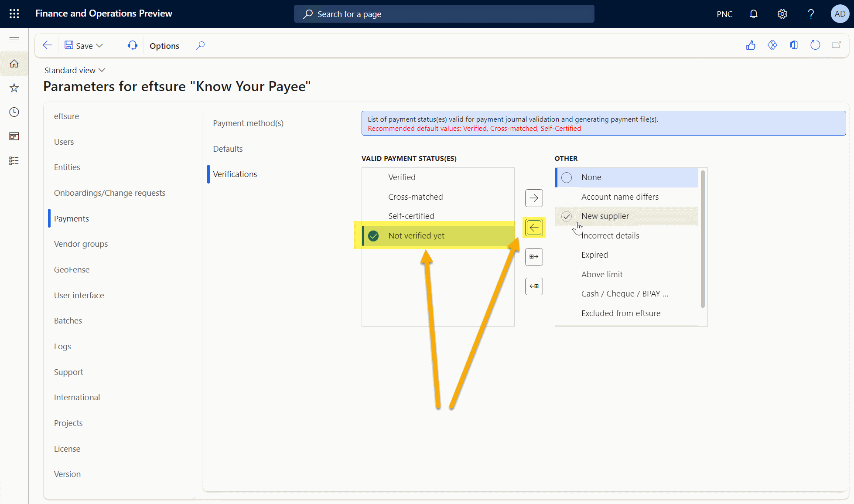The height and width of the screenshot is (504, 854).
Task: Select Cash / Cheque / BPAY row
Action: pos(627,294)
